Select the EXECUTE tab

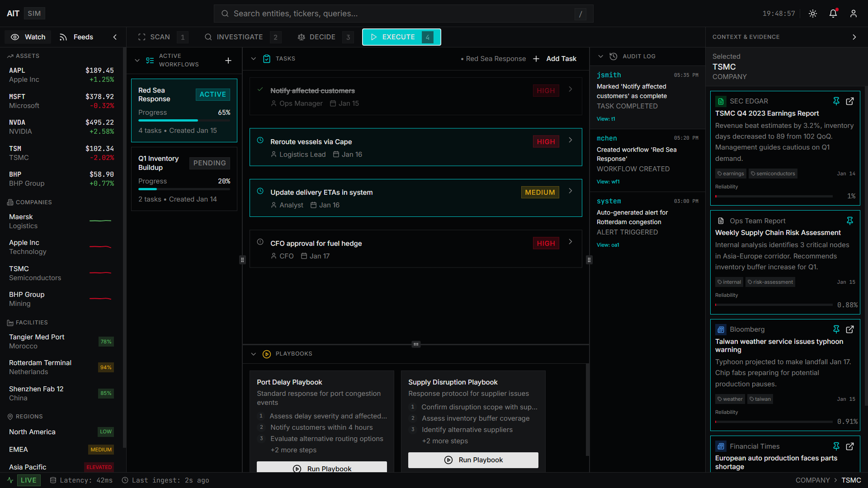tap(401, 37)
